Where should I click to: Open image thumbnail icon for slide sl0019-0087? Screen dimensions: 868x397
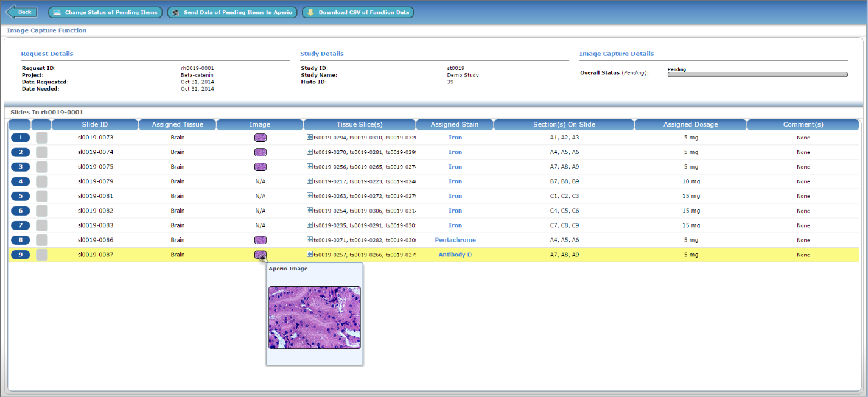click(x=261, y=255)
